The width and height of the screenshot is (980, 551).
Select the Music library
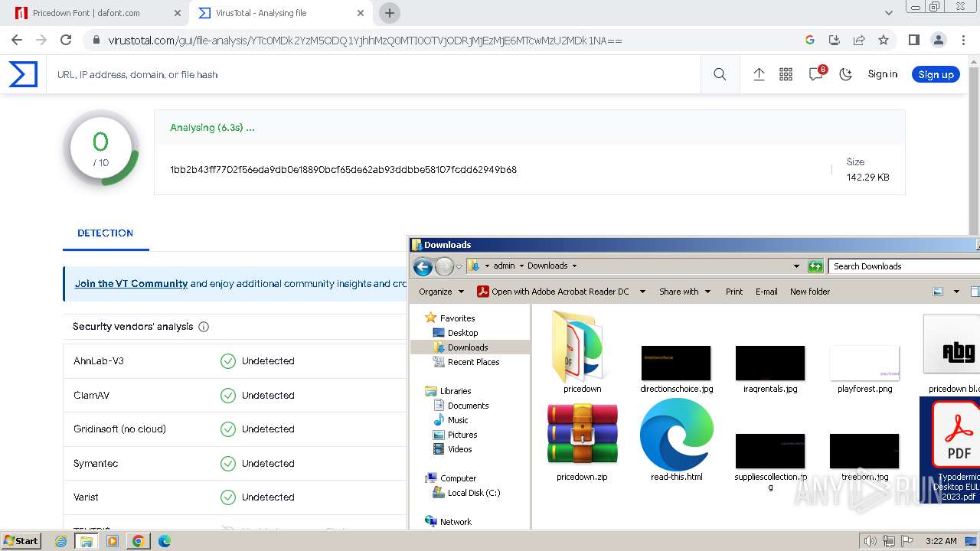pos(458,420)
